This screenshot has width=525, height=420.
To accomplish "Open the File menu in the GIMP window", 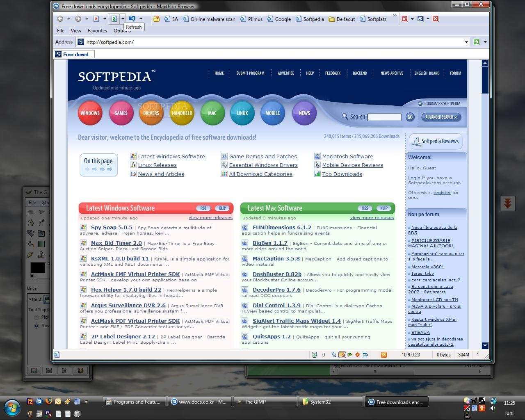I will 32,203.
